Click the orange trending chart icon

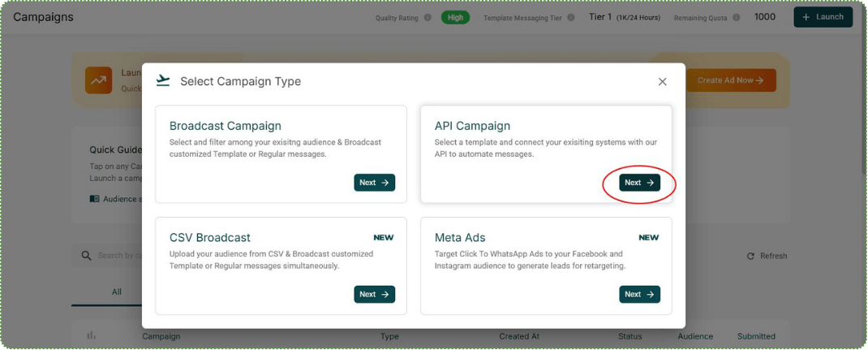(x=98, y=80)
